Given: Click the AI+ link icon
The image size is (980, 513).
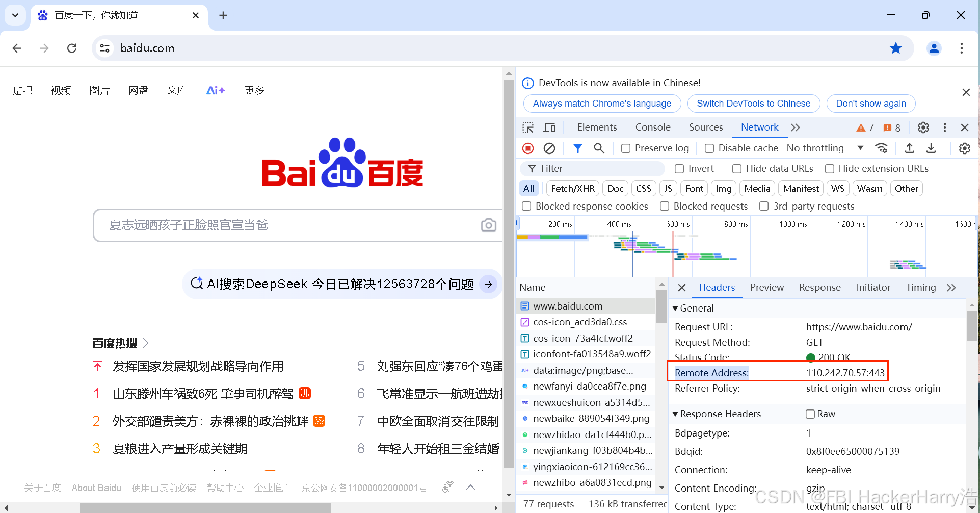Looking at the screenshot, I should coord(216,90).
